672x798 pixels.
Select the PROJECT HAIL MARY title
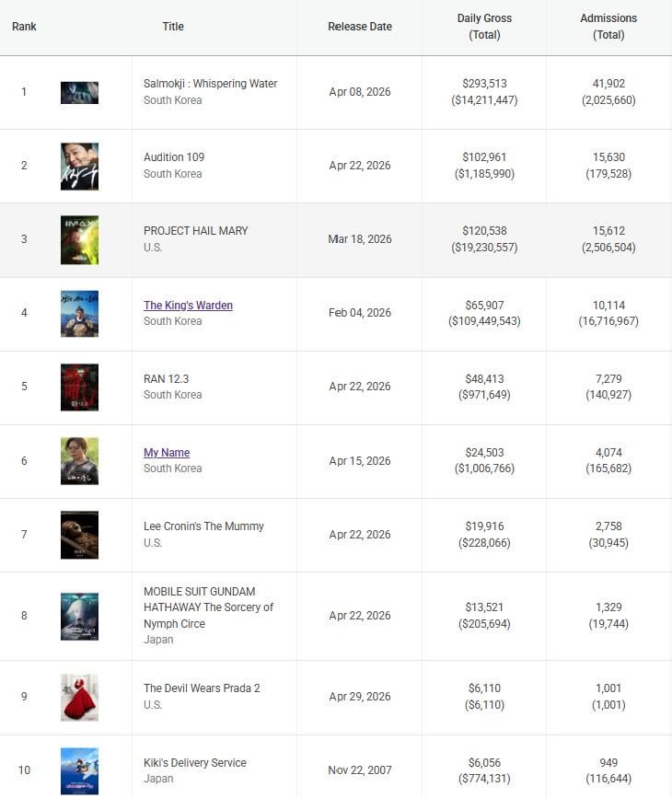(x=195, y=231)
